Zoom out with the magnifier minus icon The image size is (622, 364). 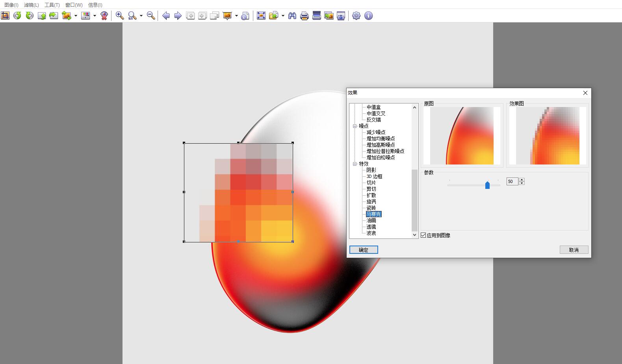point(150,16)
